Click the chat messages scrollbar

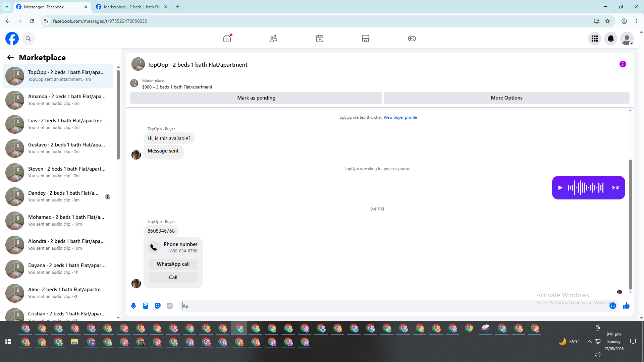[630, 225]
